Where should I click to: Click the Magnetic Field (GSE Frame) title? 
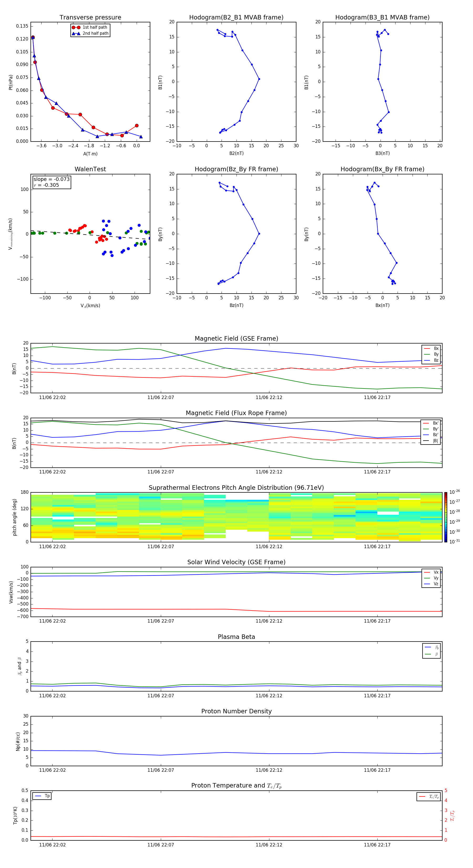tap(236, 339)
